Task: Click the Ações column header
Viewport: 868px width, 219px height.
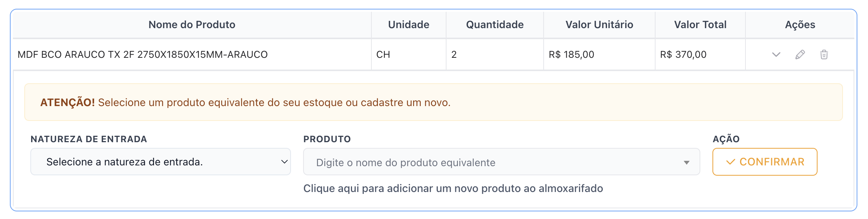Action: (x=800, y=25)
